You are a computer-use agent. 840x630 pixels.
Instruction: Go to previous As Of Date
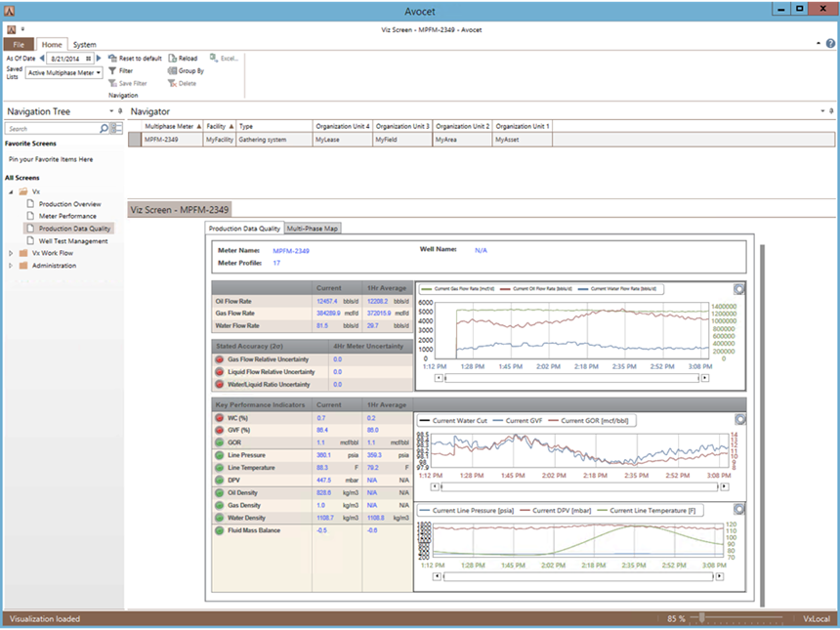pos(42,59)
